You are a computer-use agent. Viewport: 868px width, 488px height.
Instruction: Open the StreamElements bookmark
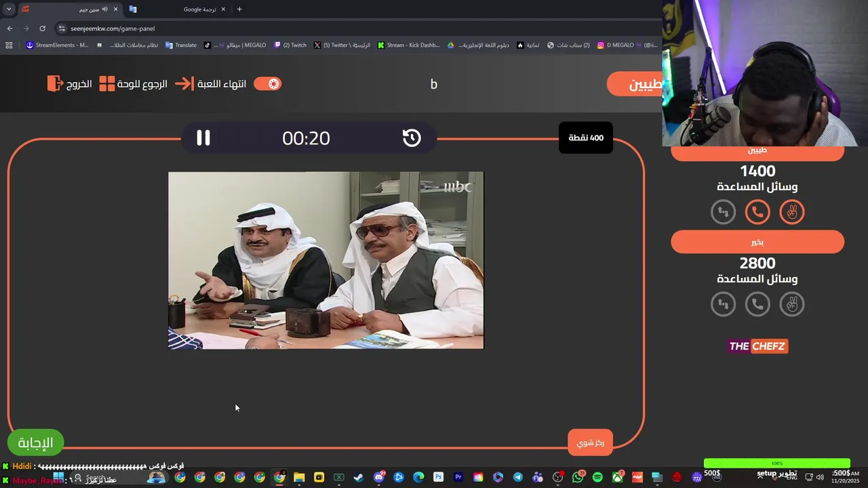(57, 45)
